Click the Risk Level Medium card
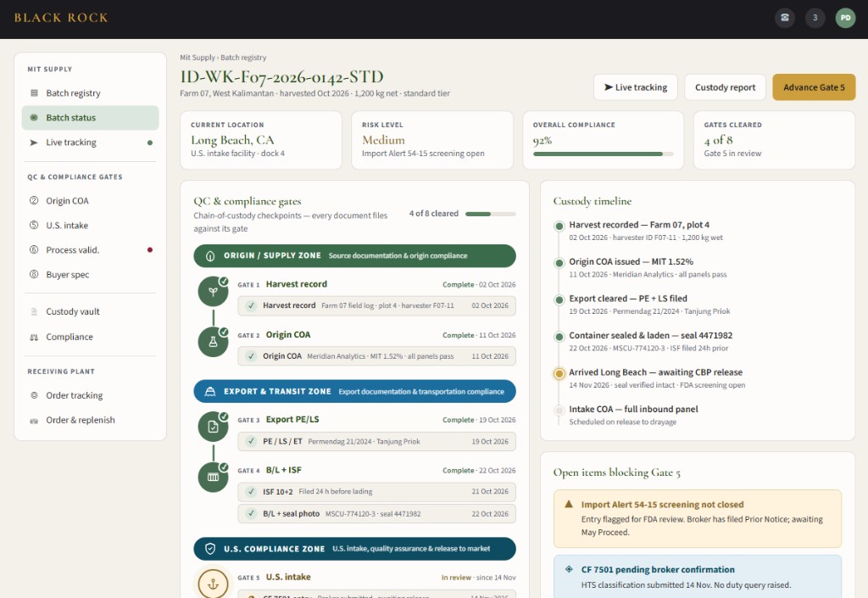 431,140
